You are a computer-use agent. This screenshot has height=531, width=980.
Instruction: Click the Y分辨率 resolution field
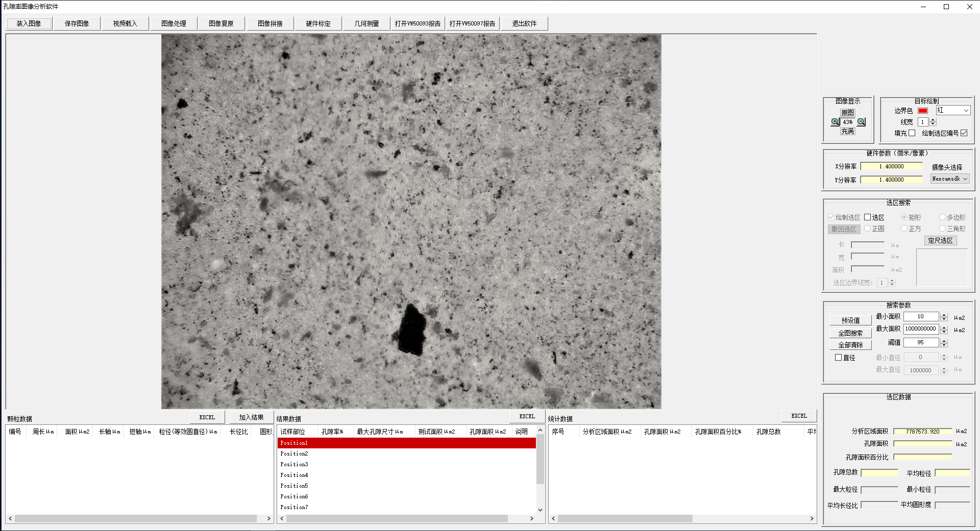click(891, 180)
